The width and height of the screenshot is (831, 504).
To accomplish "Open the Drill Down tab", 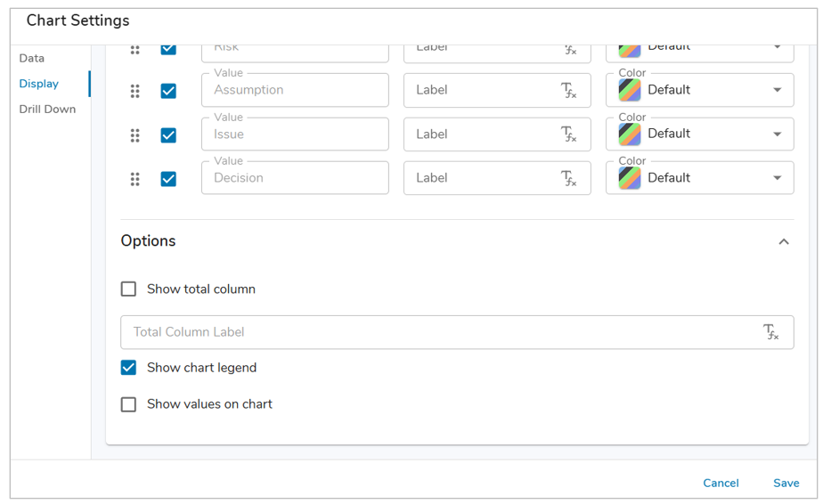I will [47, 110].
